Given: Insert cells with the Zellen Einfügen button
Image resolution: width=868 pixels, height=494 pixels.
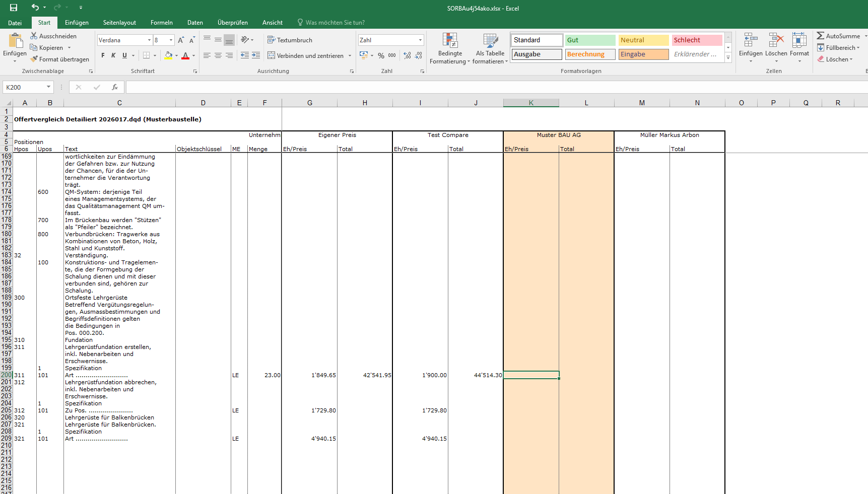Looking at the screenshot, I should [751, 47].
